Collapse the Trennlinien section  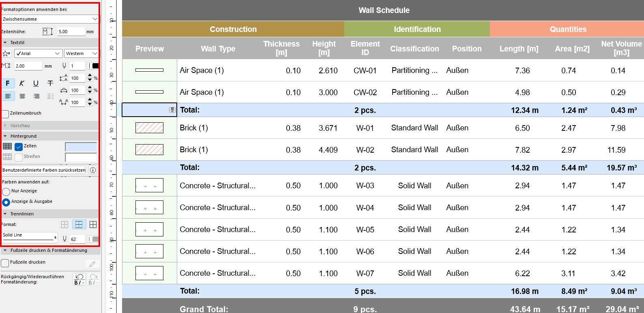tap(5, 214)
